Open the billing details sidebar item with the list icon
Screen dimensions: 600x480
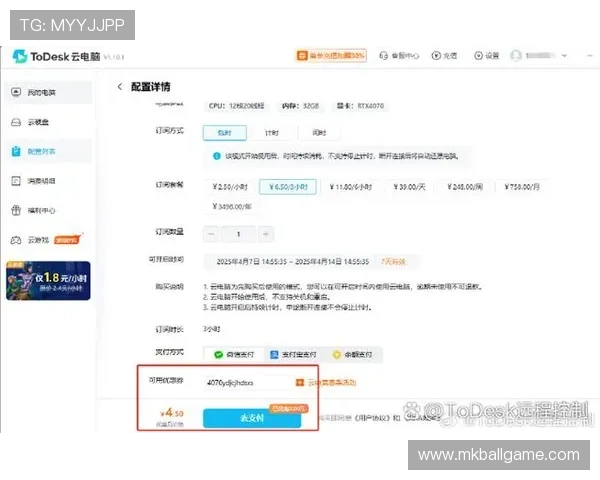49,181
